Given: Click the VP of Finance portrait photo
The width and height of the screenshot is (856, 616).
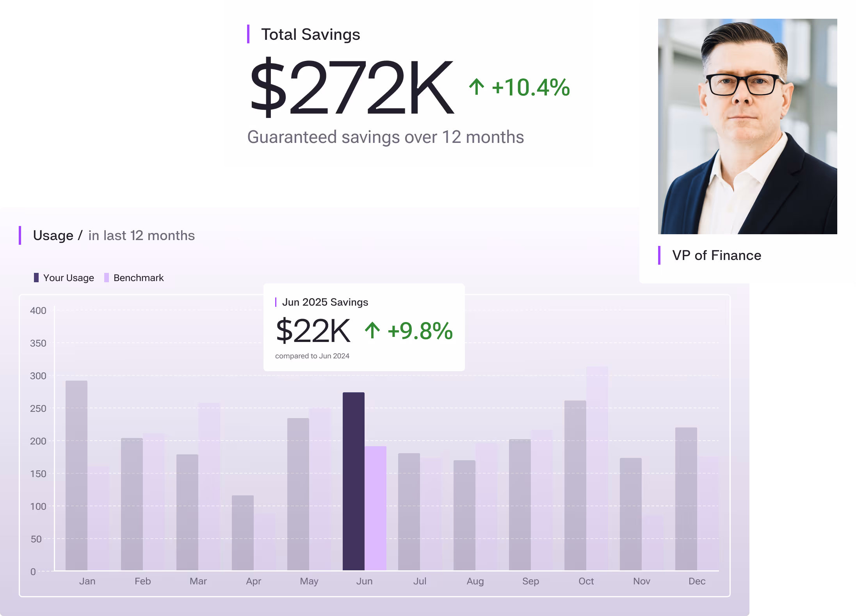Looking at the screenshot, I should point(747,126).
